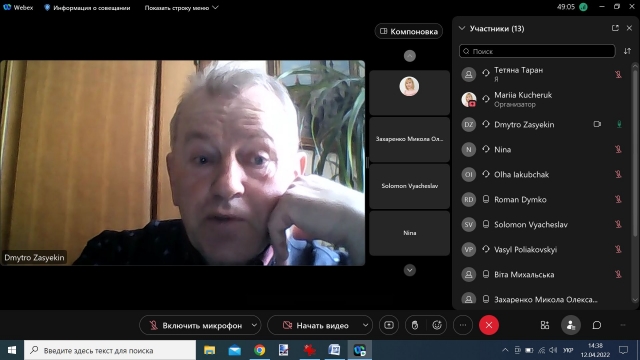
Task: Click Dmytro Zasyekin green microphone icon
Action: point(619,124)
